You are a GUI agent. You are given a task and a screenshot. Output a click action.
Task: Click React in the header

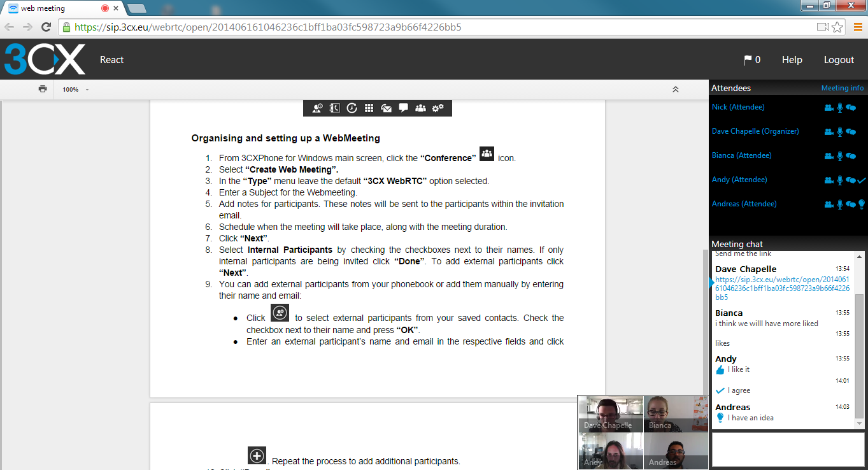[112, 60]
